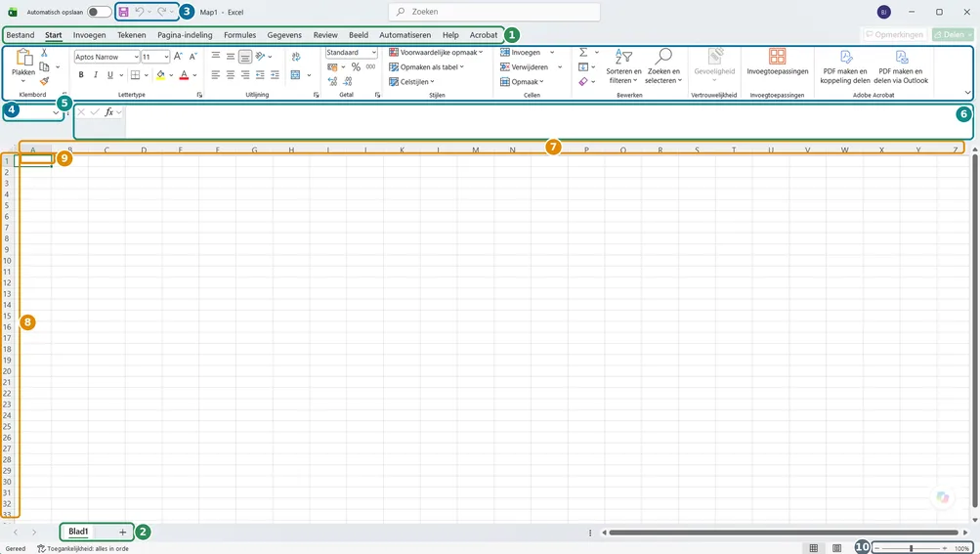Click the Zoeken search box
980x554 pixels.
tap(494, 12)
